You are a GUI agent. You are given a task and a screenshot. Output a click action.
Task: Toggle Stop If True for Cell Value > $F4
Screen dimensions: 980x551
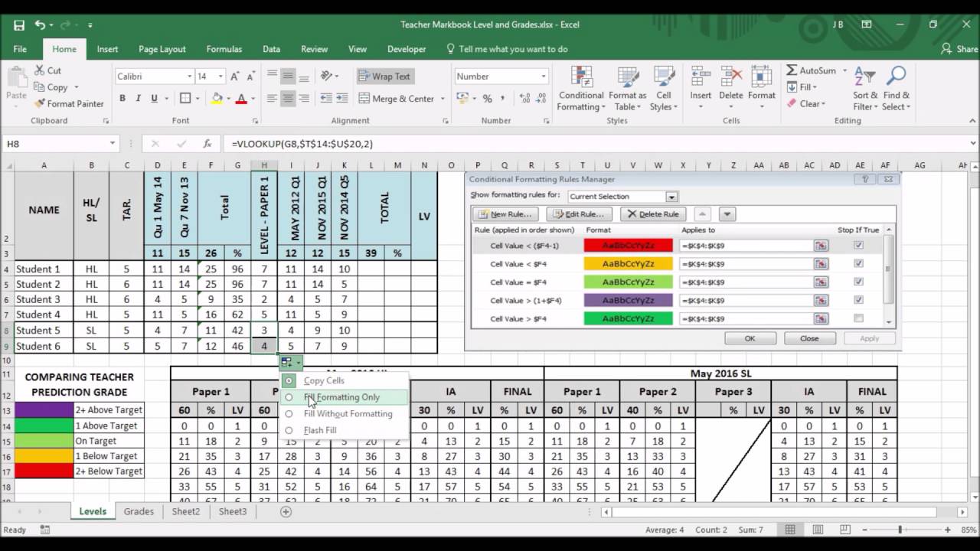(x=858, y=318)
